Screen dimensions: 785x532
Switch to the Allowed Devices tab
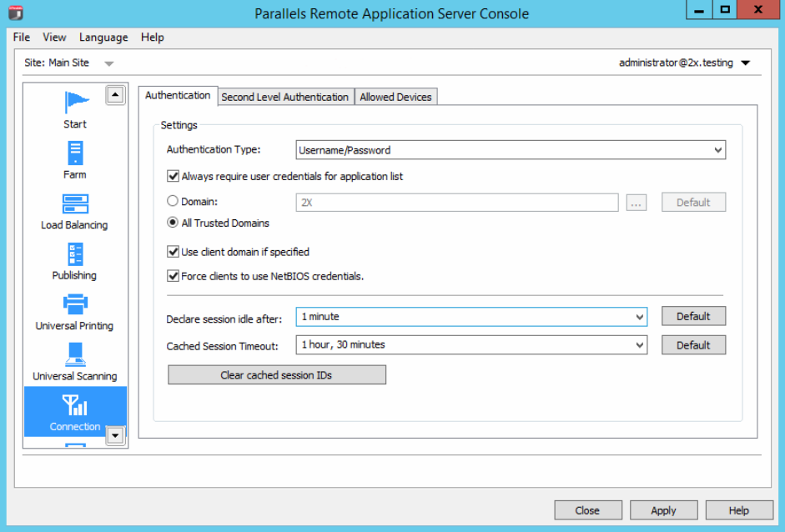(395, 97)
